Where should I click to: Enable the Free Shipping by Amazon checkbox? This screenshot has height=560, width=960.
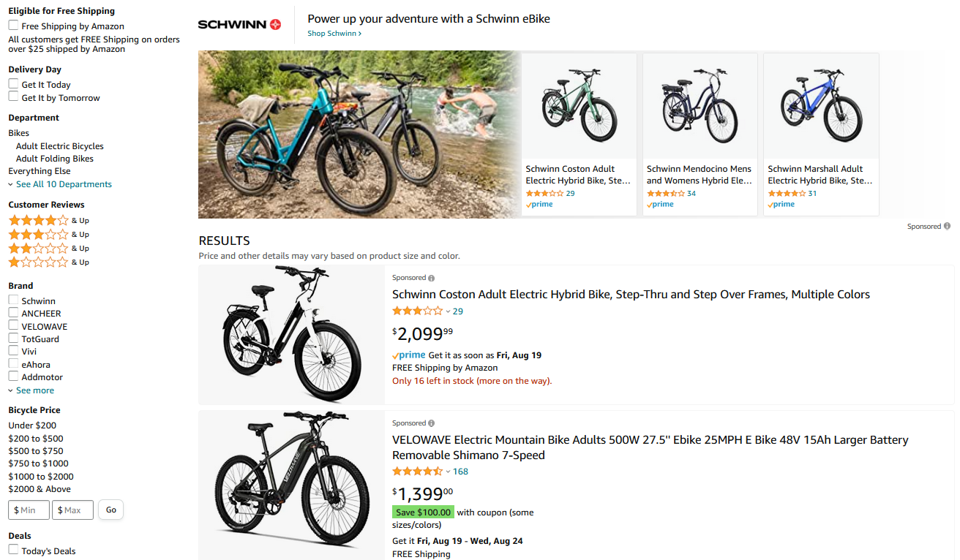(x=13, y=26)
